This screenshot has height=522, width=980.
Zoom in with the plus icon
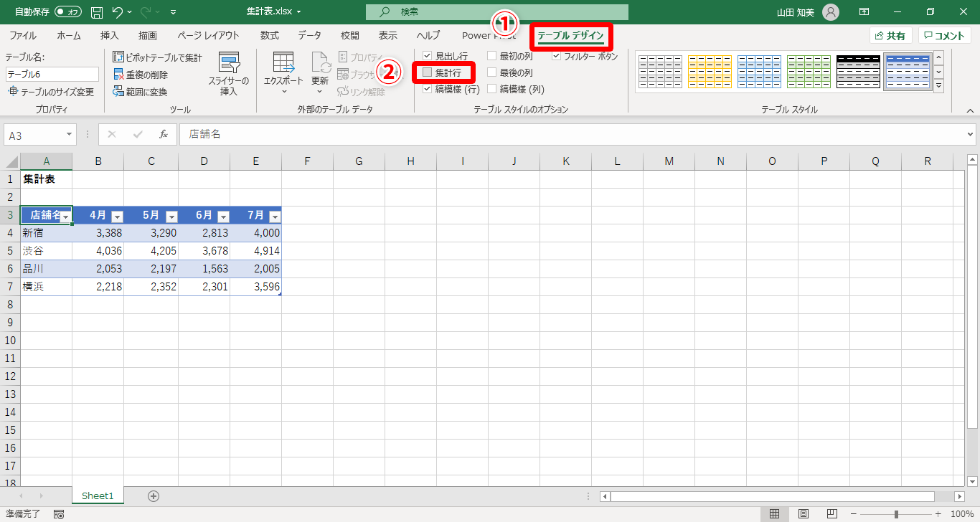click(x=938, y=514)
